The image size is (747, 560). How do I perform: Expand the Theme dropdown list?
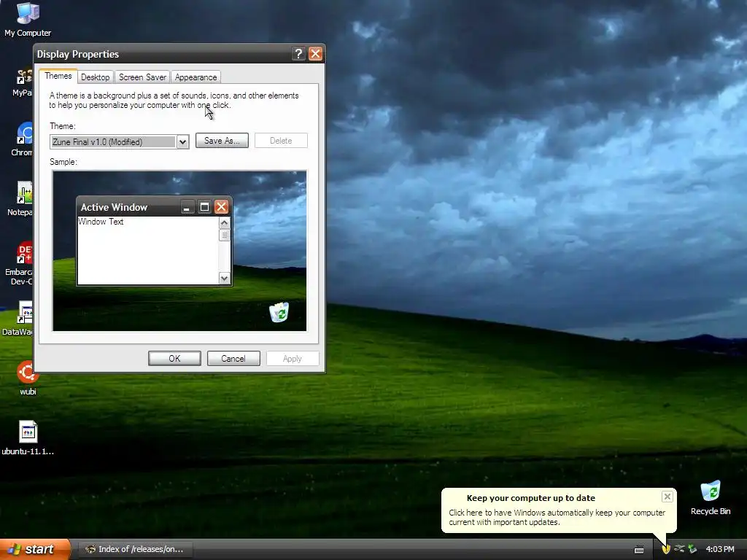182,142
